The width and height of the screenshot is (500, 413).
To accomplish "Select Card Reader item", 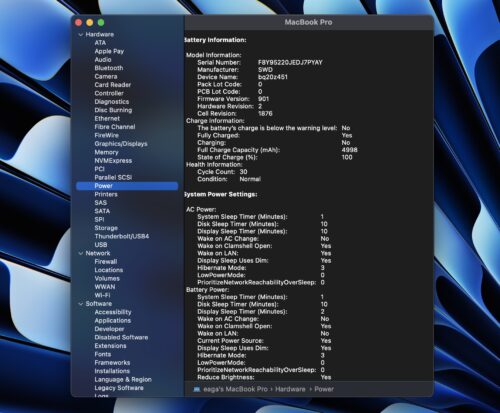I will [113, 85].
